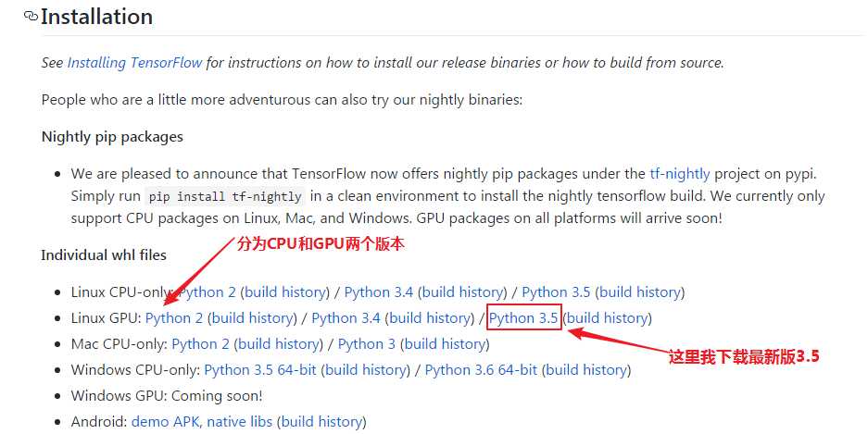
Task: Open Linux CPU-only Python 3.4 wheel link
Action: click(x=379, y=291)
